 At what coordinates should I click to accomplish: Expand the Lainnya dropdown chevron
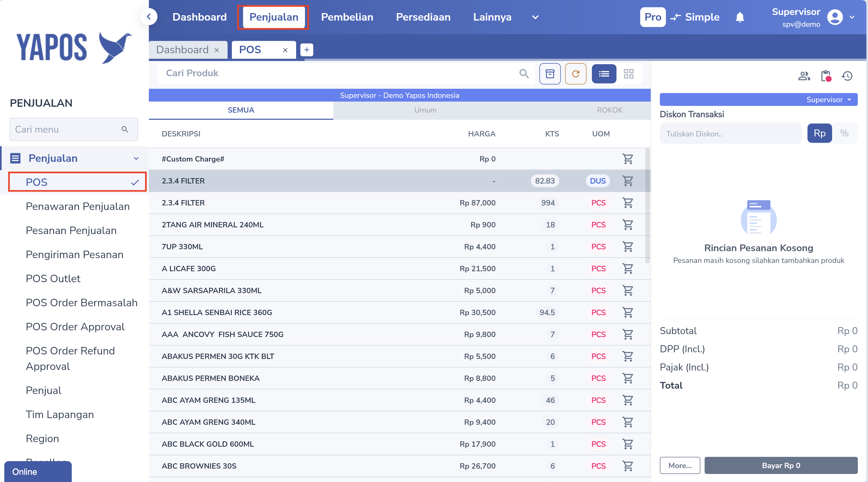click(x=535, y=17)
